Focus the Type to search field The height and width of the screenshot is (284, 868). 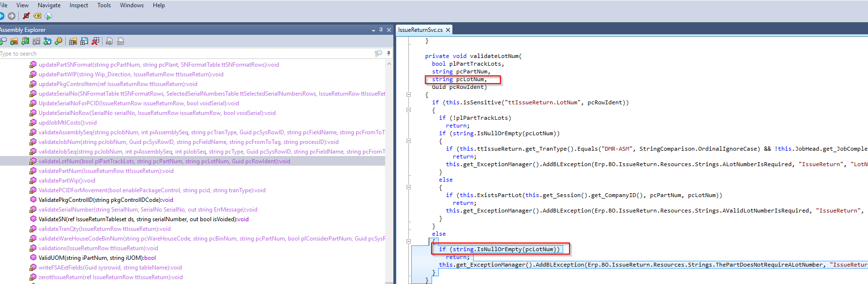click(186, 53)
